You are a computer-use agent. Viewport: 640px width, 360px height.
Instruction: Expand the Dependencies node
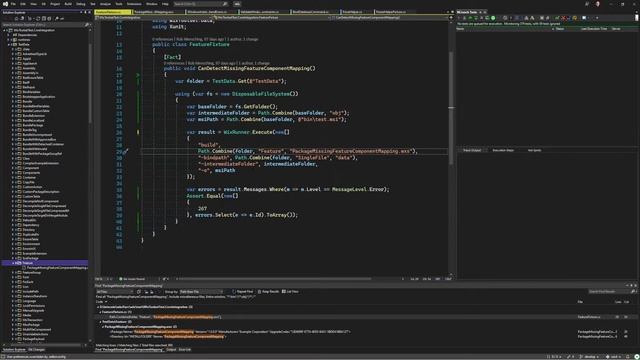click(9, 35)
